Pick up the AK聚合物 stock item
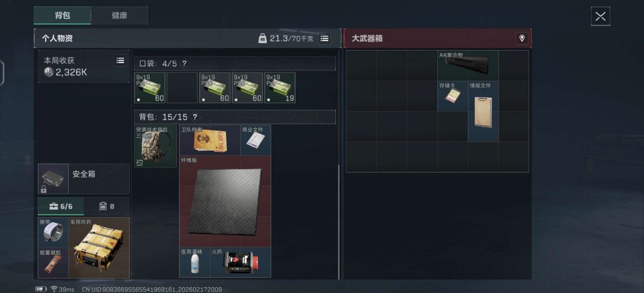The height and width of the screenshot is (293, 644). (468, 65)
